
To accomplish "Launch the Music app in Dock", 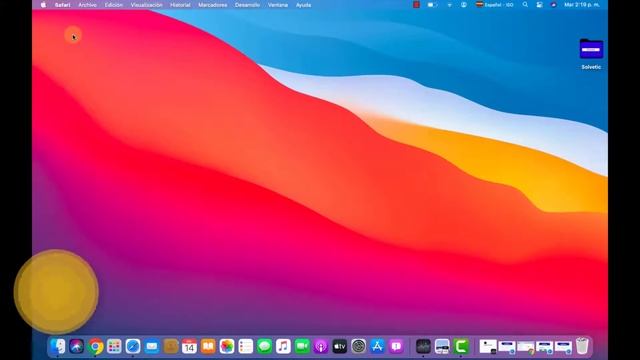I will pyautogui.click(x=283, y=347).
